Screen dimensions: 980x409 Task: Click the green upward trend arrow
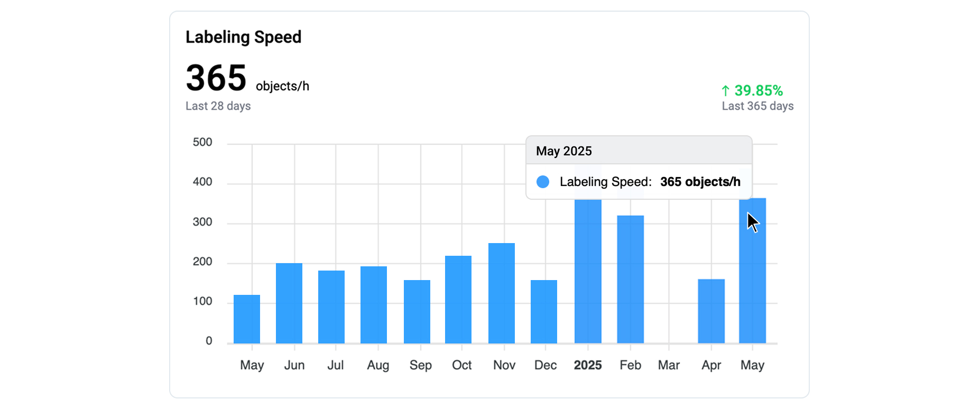pyautogui.click(x=726, y=91)
